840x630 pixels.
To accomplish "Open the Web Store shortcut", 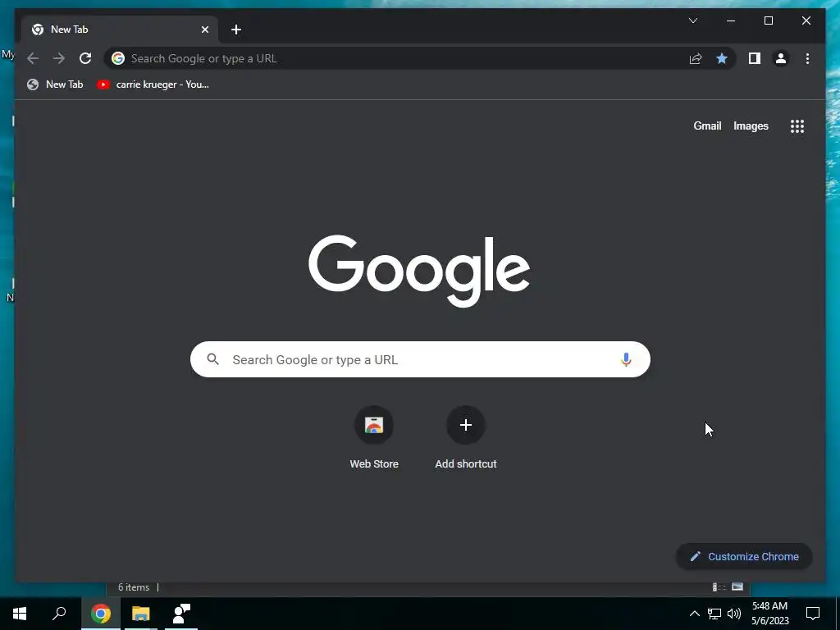I will (x=374, y=438).
